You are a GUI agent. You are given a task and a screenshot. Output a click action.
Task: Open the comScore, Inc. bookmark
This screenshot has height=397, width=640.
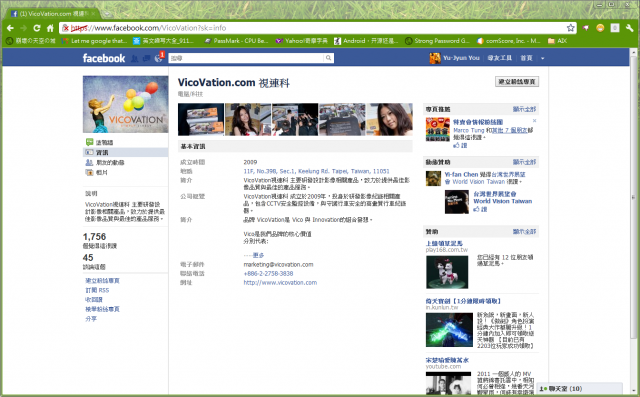tap(509, 41)
